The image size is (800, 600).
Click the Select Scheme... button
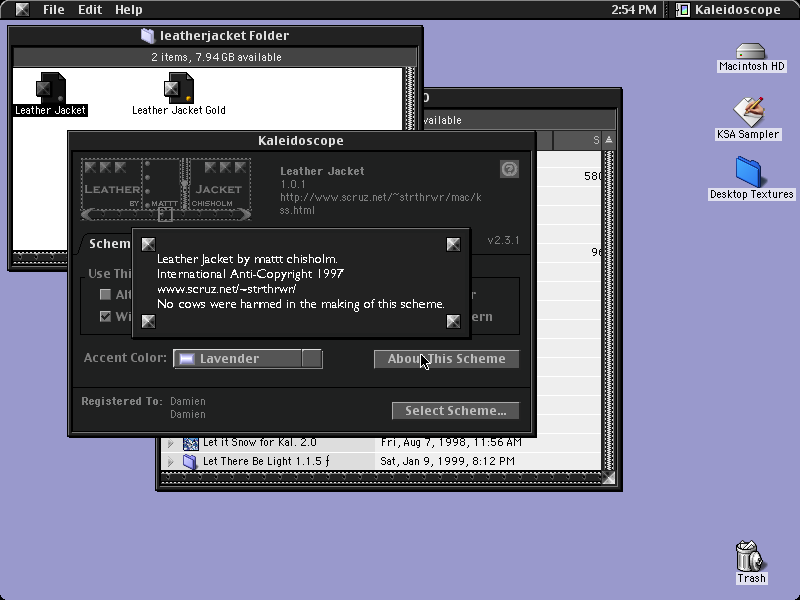click(456, 411)
